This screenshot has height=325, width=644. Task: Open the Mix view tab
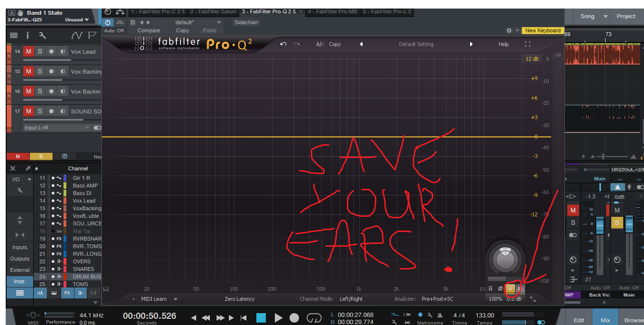click(605, 317)
